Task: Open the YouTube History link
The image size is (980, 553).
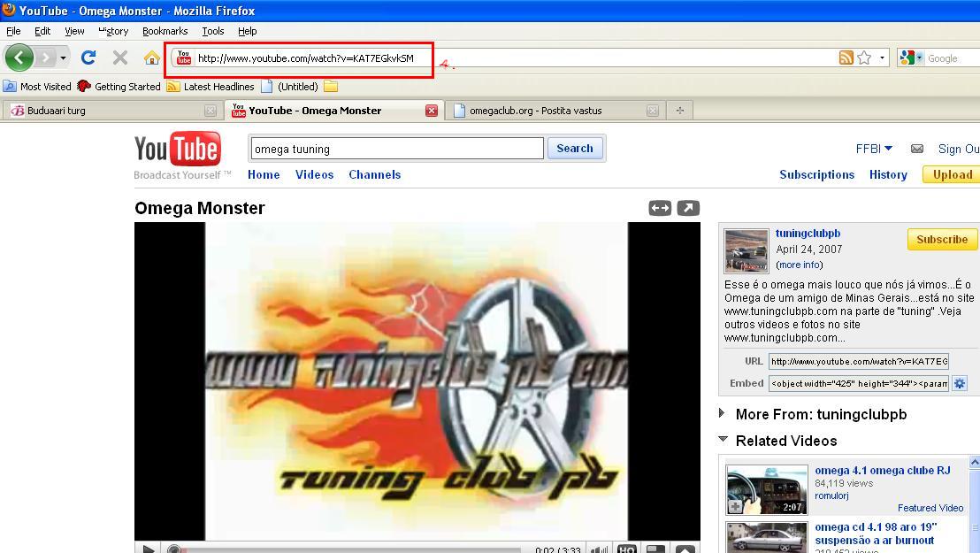Action: (x=888, y=175)
